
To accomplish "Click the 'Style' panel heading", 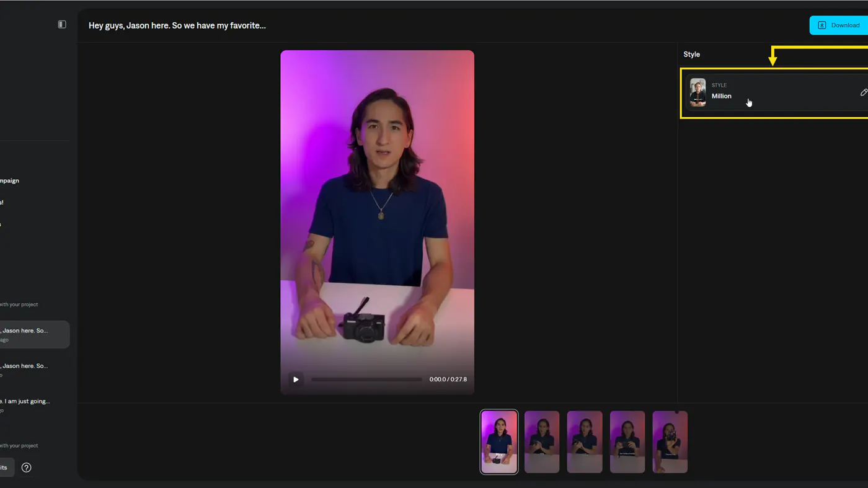I will pos(691,55).
